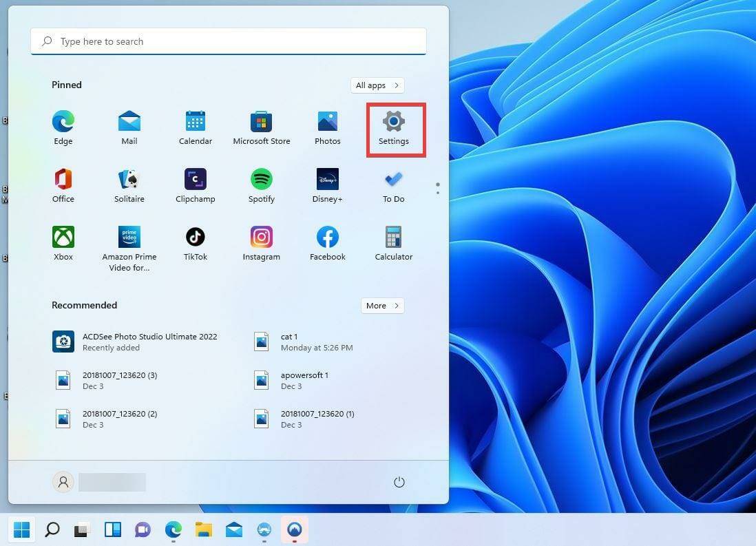Launch Clipchamp video editor
Image resolution: width=756 pixels, height=546 pixels.
pos(195,178)
